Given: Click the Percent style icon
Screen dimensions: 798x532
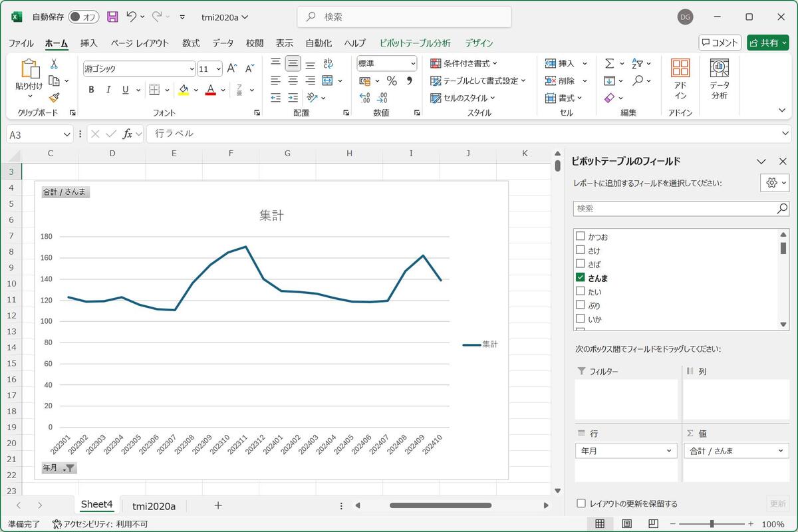Looking at the screenshot, I should (x=392, y=81).
